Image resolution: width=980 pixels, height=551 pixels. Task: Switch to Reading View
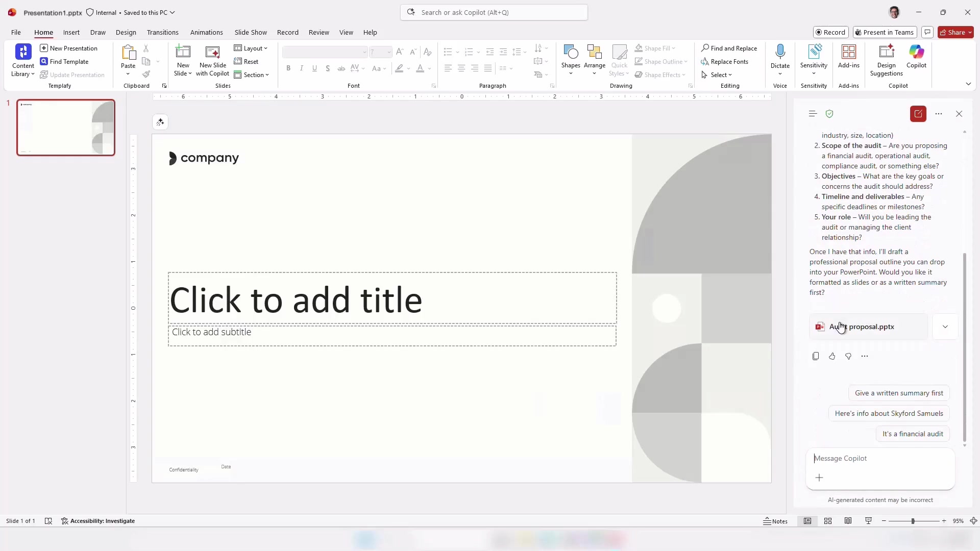point(848,521)
